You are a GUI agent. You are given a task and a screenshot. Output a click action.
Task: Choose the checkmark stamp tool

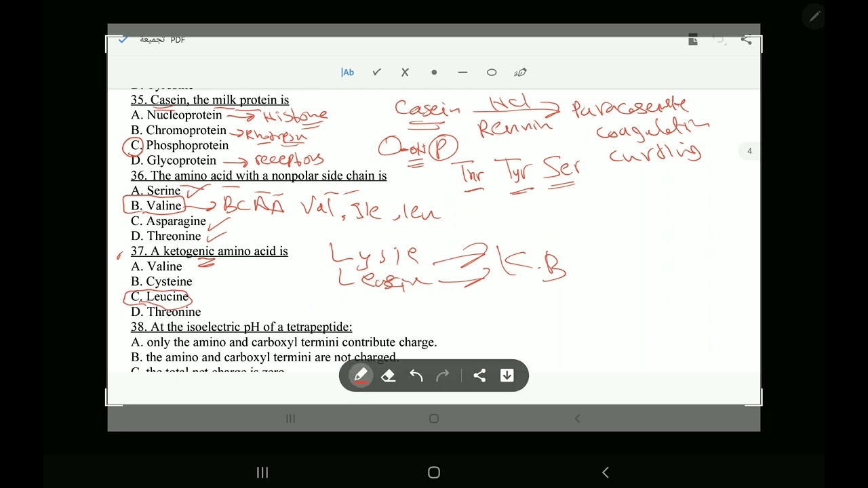377,73
